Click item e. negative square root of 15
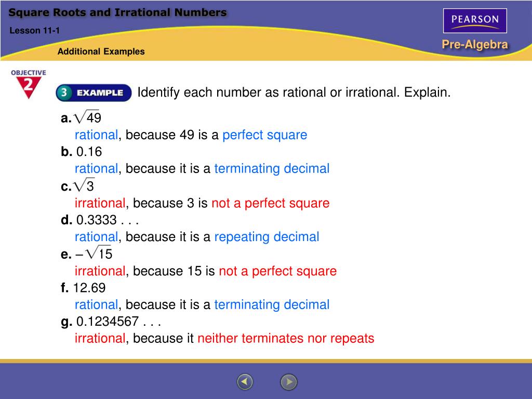Image resolution: width=532 pixels, height=399 pixels. click(87, 253)
